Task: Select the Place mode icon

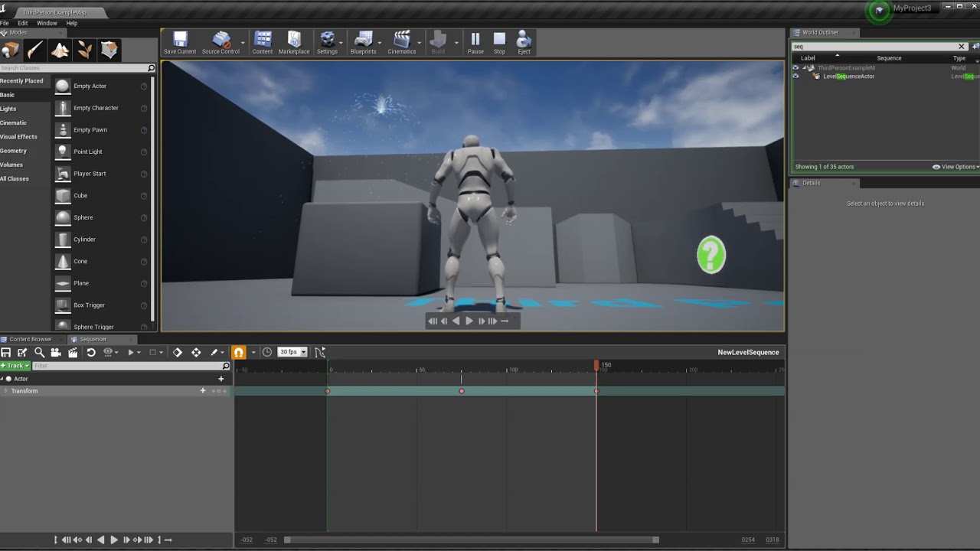Action: tap(11, 50)
